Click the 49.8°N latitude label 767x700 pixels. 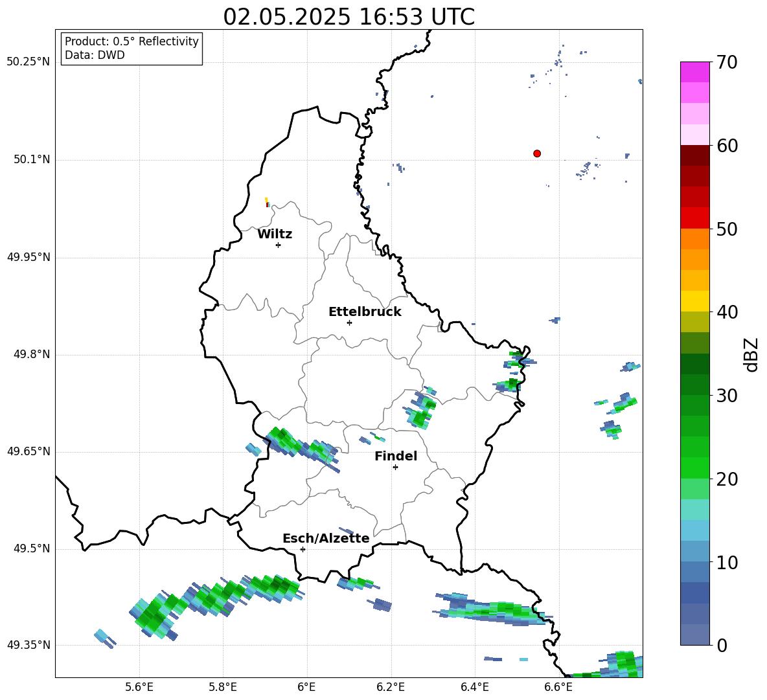(32, 354)
